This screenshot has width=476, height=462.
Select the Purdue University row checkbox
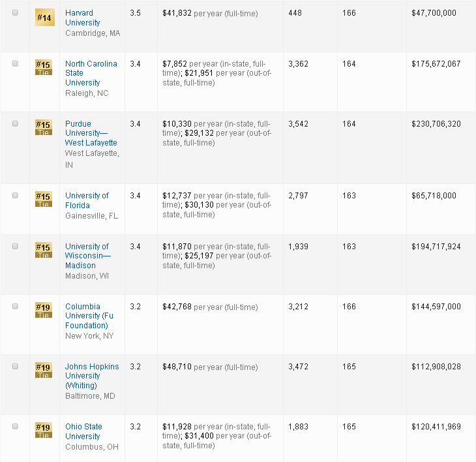16,123
